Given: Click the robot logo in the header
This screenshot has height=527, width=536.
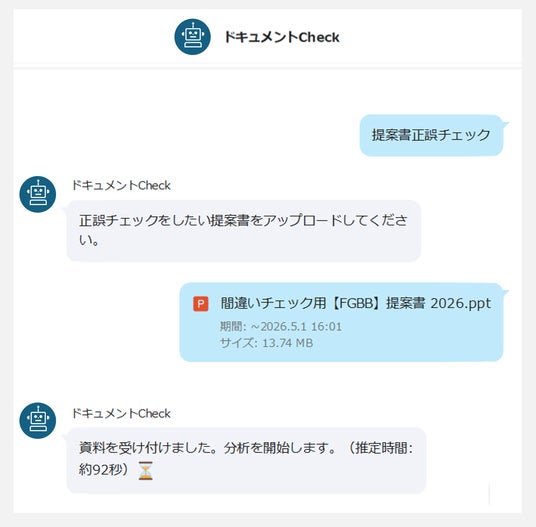Looking at the screenshot, I should (192, 37).
